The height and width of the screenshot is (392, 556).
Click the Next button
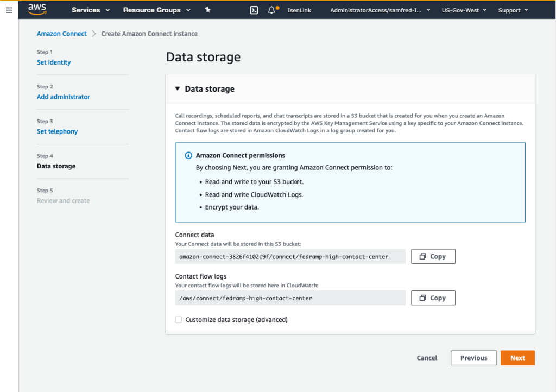[517, 358]
